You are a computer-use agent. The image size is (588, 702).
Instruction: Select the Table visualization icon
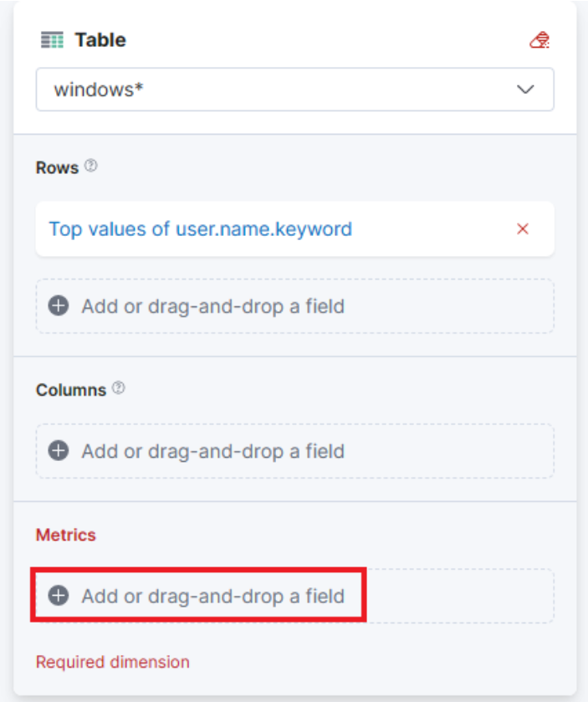[x=50, y=38]
